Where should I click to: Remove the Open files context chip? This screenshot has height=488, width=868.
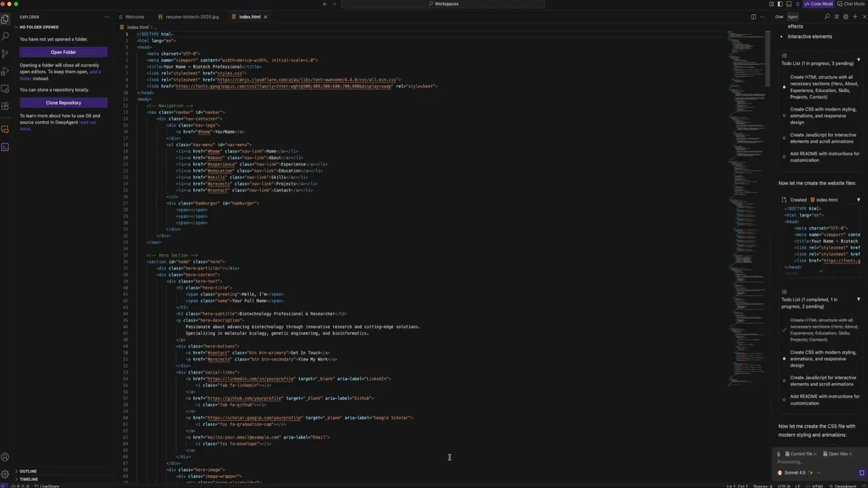pyautogui.click(x=850, y=454)
